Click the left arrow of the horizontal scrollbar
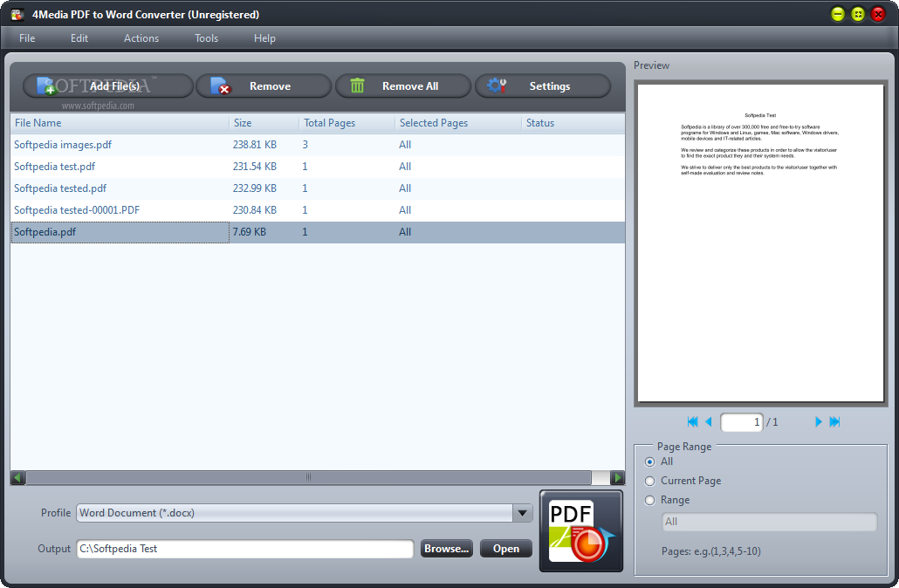Image resolution: width=899 pixels, height=588 pixels. 17,477
